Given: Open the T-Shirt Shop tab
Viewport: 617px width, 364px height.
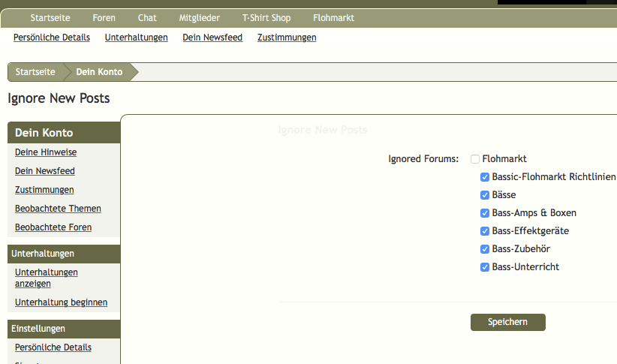Looking at the screenshot, I should [x=266, y=18].
